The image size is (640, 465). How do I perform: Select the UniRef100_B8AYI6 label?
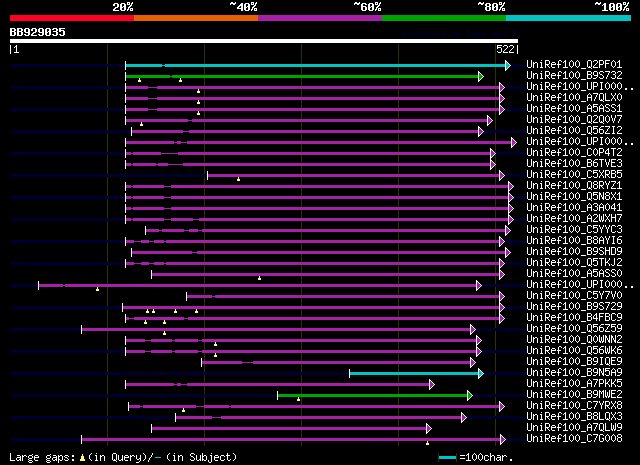[574, 241]
